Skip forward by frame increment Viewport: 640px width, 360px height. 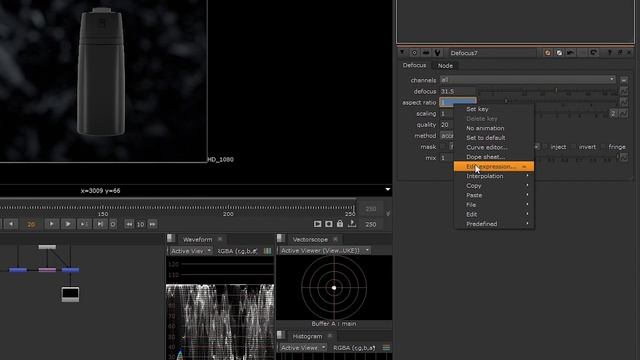(152, 224)
